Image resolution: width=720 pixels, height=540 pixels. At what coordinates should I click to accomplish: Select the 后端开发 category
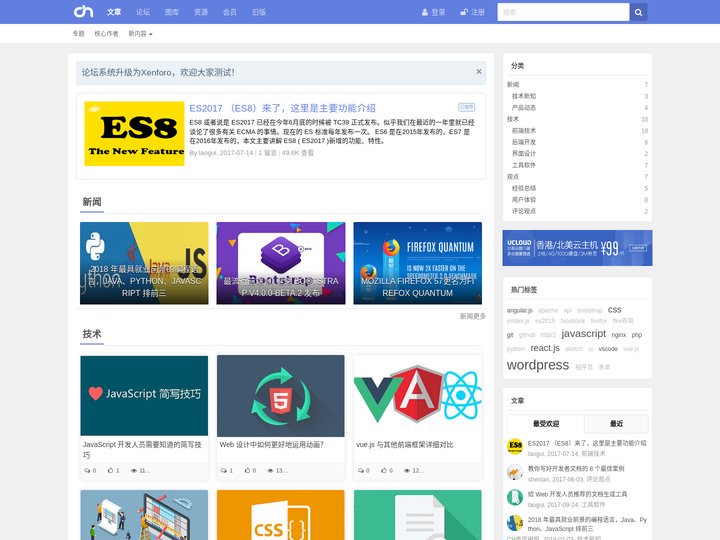pyautogui.click(x=524, y=142)
